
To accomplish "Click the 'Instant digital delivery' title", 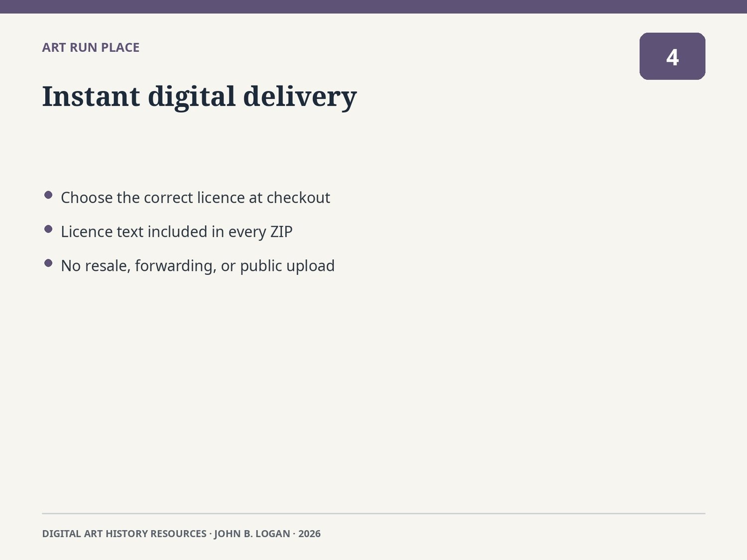I will (199, 97).
